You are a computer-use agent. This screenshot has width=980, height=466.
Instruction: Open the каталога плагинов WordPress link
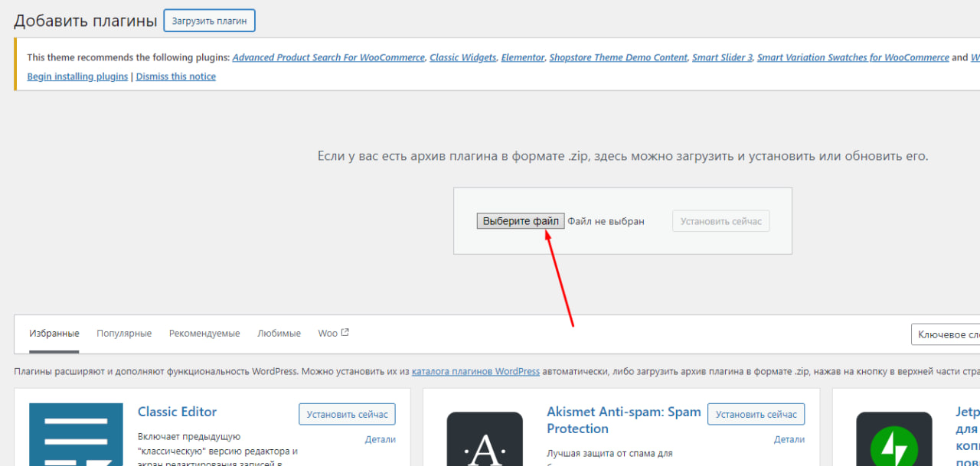[475, 371]
